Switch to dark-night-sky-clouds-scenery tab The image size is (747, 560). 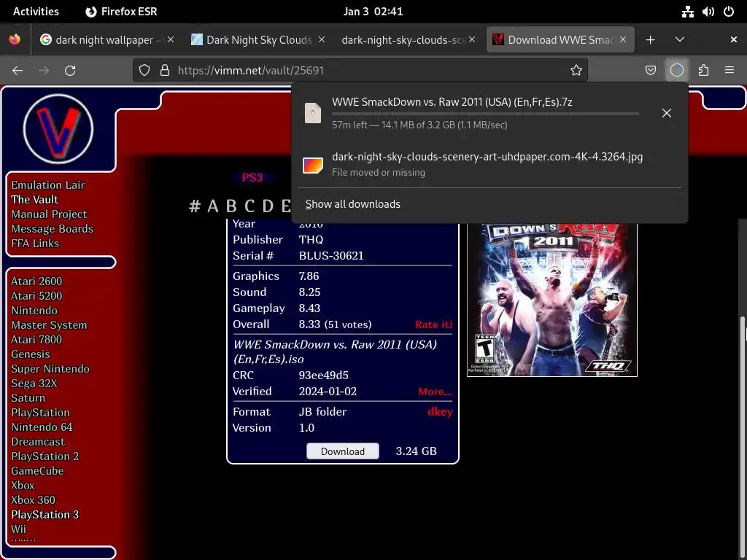click(x=409, y=40)
